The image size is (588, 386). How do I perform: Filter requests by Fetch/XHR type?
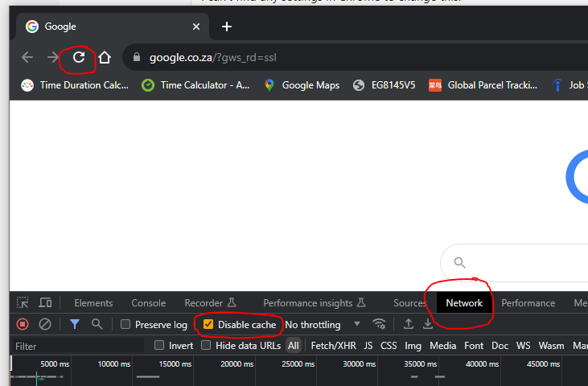pyautogui.click(x=333, y=346)
